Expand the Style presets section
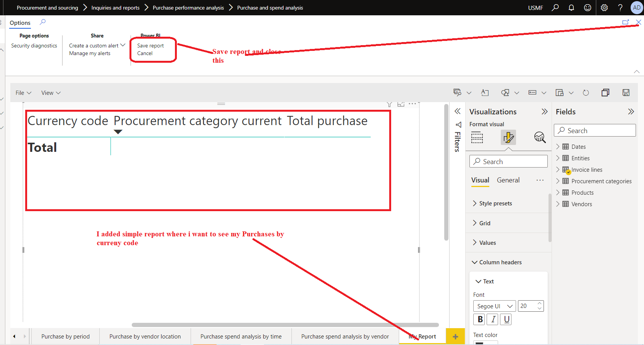This screenshot has width=644, height=345. tap(495, 203)
